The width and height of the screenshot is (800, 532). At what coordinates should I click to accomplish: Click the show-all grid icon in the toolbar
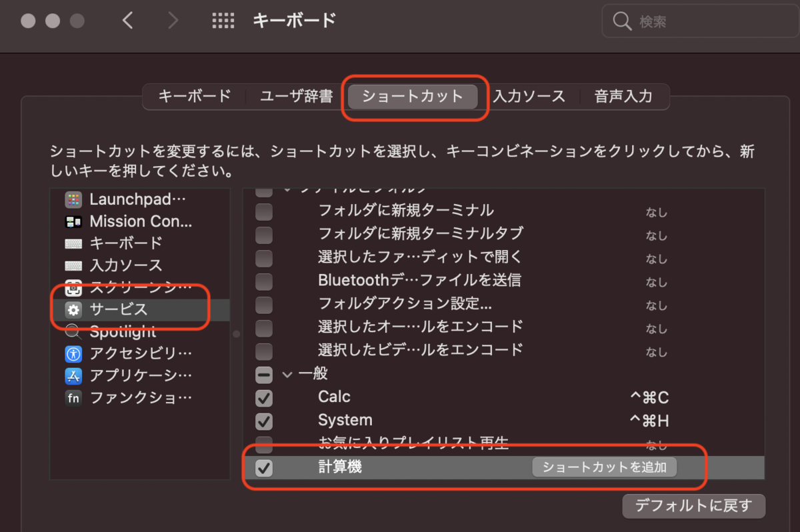tap(223, 20)
